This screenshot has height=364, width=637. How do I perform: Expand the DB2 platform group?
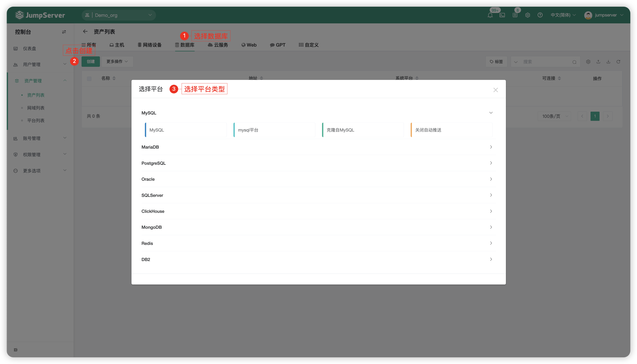[x=318, y=259]
